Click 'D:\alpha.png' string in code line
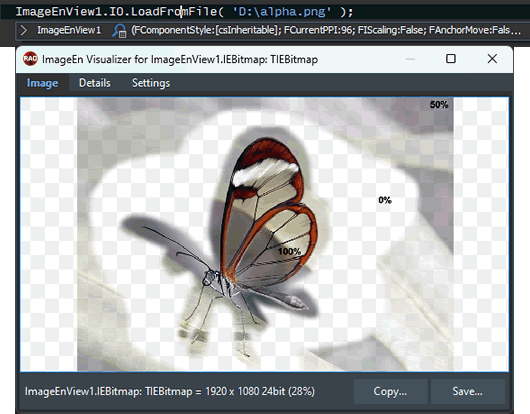This screenshot has width=530, height=414. click(x=282, y=12)
